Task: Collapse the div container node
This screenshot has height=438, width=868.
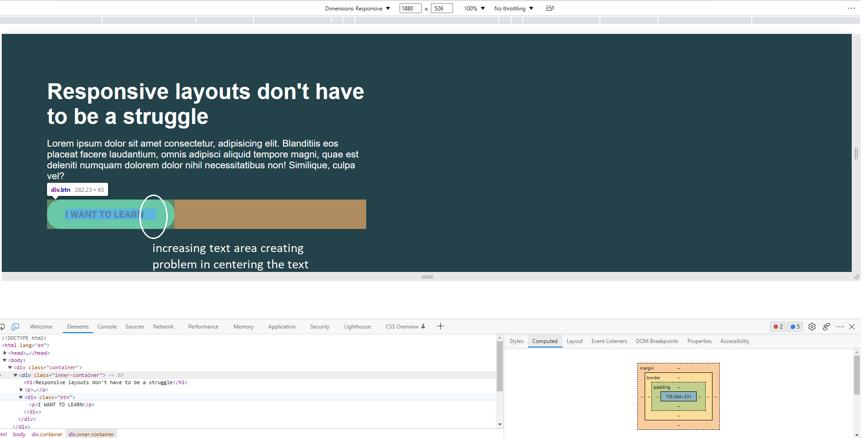Action: click(10, 367)
